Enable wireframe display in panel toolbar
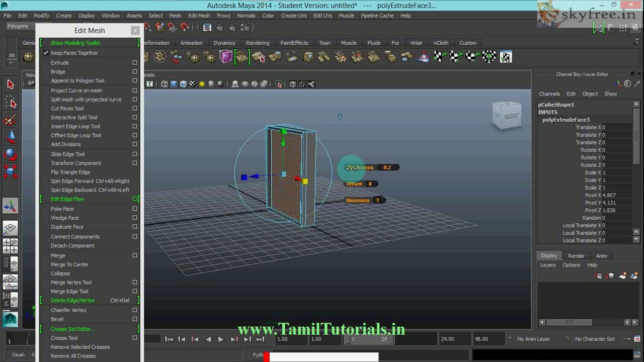 tap(164, 84)
